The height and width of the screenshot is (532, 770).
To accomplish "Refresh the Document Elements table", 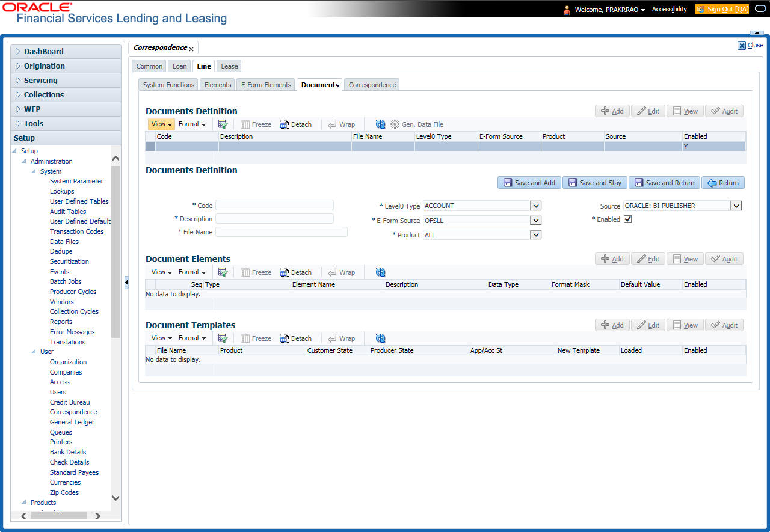I will click(380, 272).
